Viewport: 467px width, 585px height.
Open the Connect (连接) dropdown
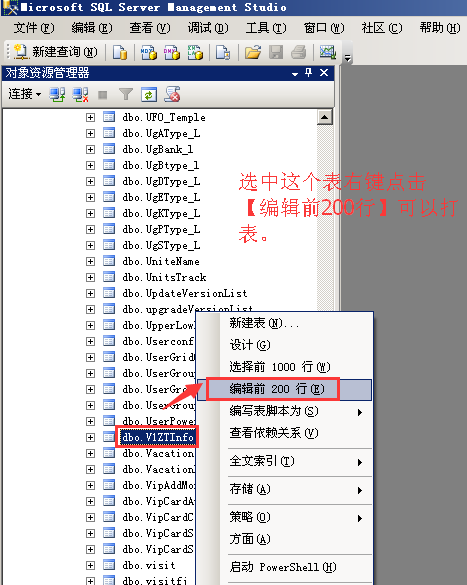25,94
